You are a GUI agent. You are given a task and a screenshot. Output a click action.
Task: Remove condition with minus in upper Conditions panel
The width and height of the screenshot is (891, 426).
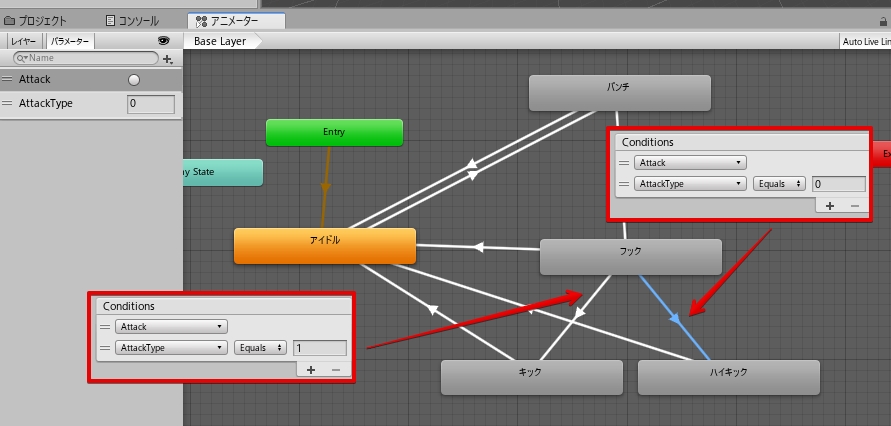coord(855,206)
